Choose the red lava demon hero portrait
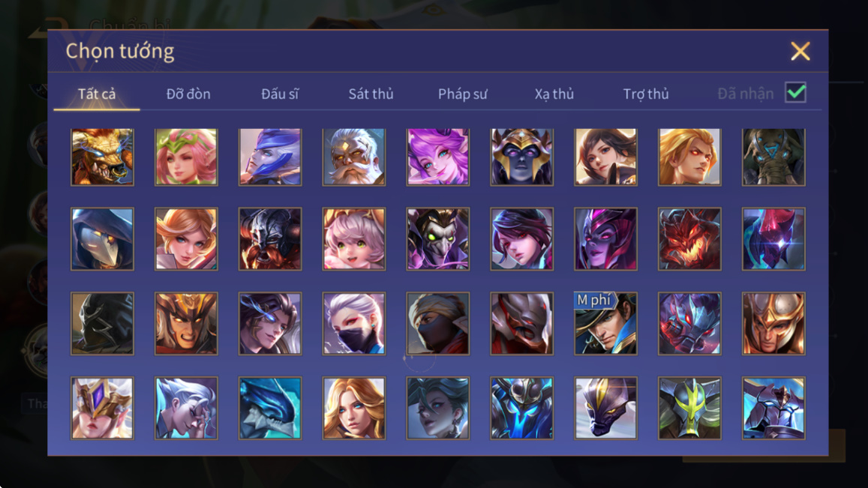The height and width of the screenshot is (488, 868). click(689, 239)
